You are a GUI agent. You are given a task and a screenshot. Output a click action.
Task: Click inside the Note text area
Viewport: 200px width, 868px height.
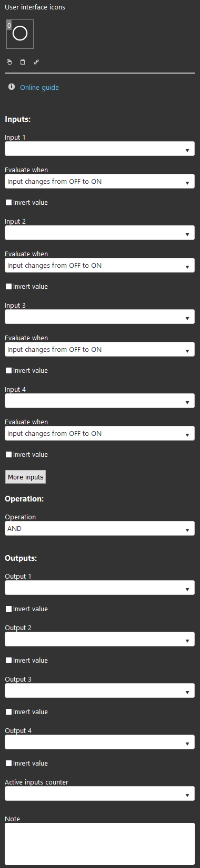coord(99,843)
